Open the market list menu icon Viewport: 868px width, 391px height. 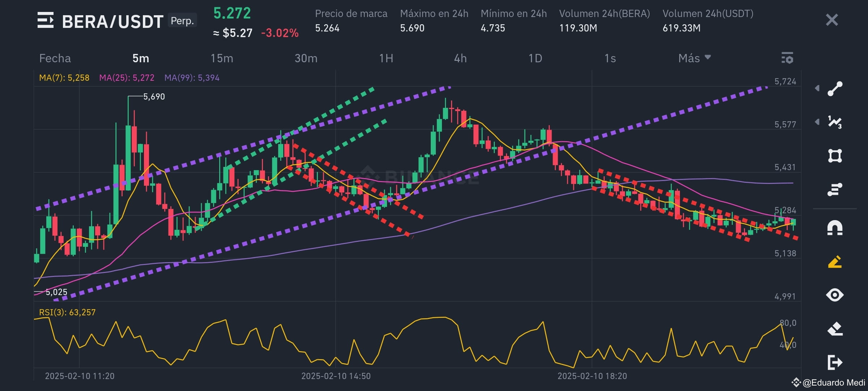[46, 20]
